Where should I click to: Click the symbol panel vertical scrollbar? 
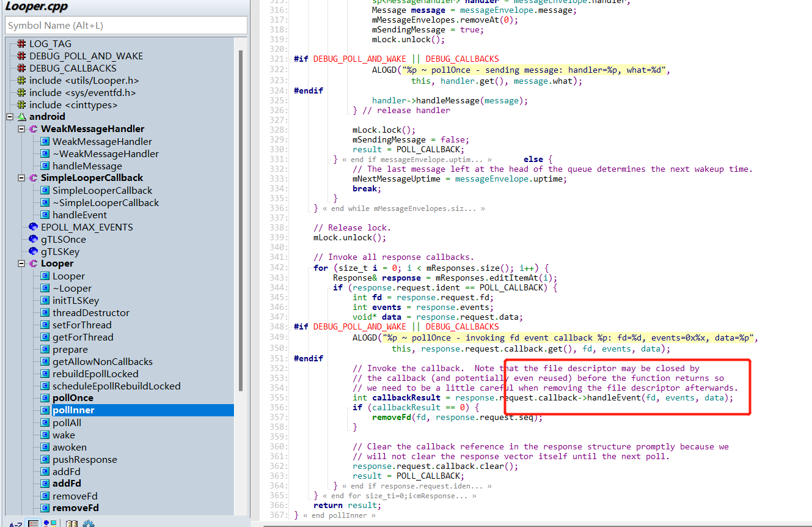241,220
